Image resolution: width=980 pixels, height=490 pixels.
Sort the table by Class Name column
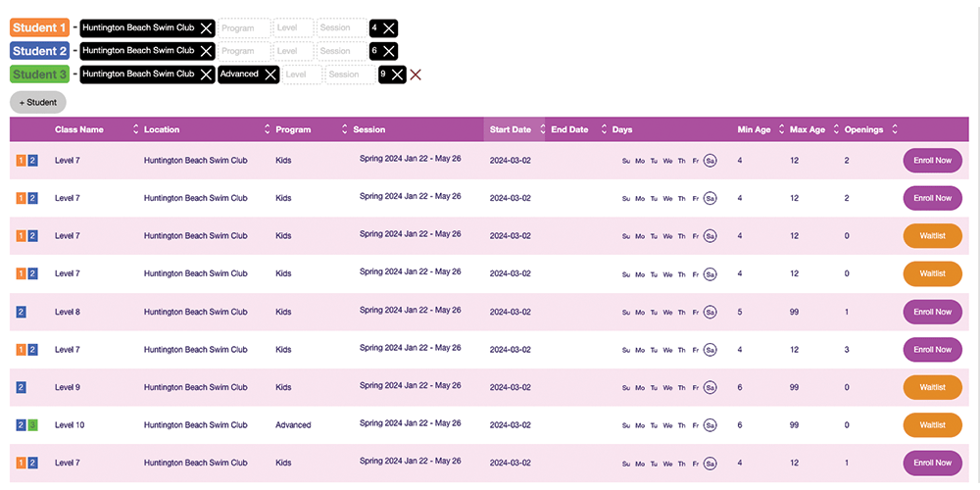tap(79, 129)
